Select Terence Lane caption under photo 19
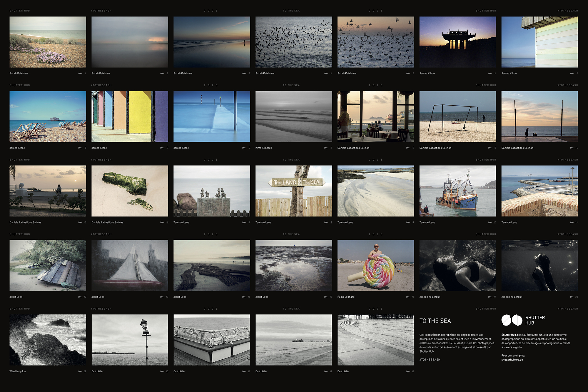 coord(345,222)
